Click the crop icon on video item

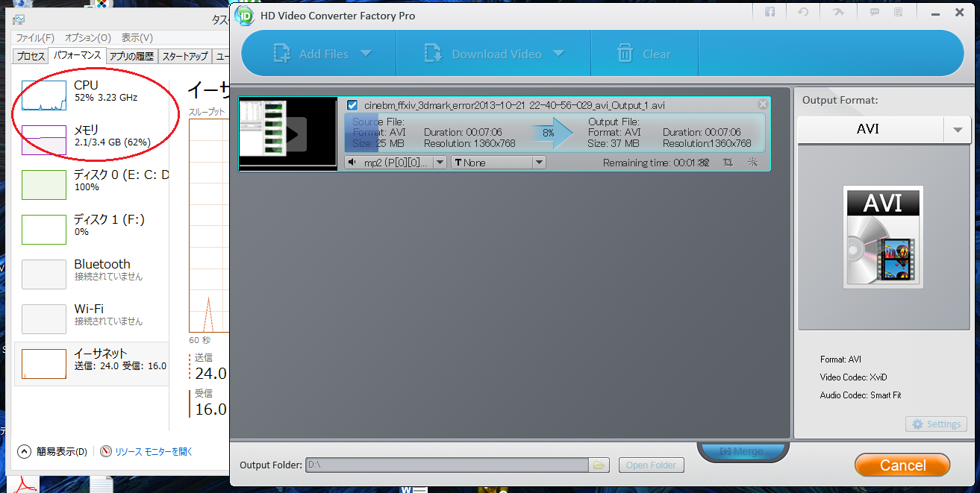[728, 162]
